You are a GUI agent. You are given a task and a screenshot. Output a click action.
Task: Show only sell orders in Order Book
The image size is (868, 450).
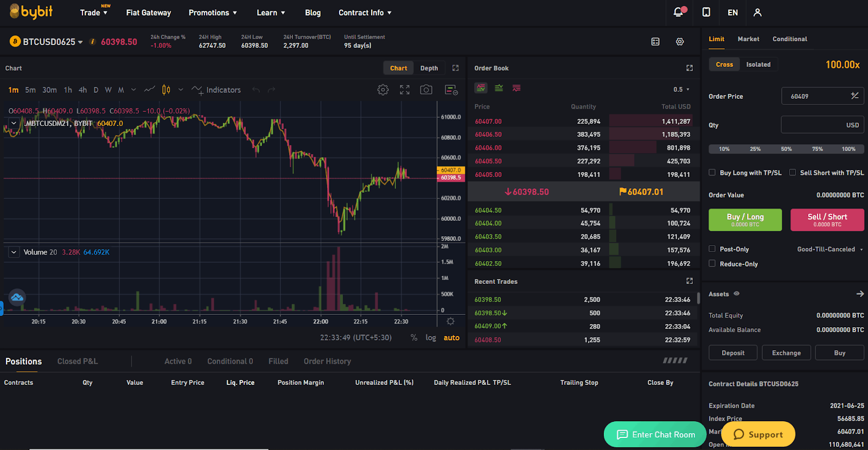point(516,88)
